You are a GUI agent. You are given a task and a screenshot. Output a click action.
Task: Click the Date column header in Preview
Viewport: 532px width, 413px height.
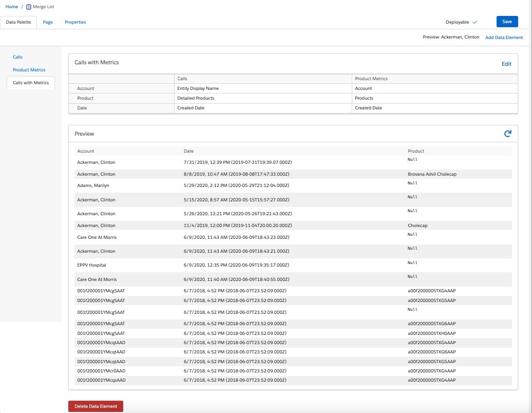point(188,151)
